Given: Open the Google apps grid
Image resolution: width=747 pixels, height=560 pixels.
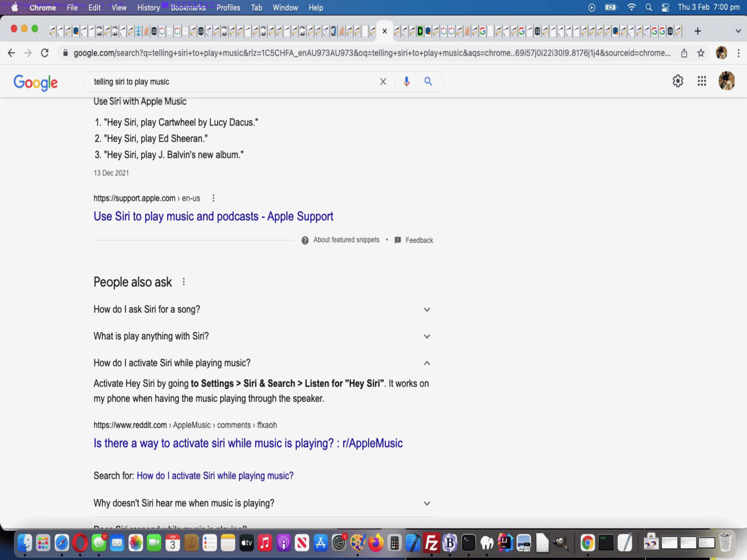Looking at the screenshot, I should tap(702, 81).
